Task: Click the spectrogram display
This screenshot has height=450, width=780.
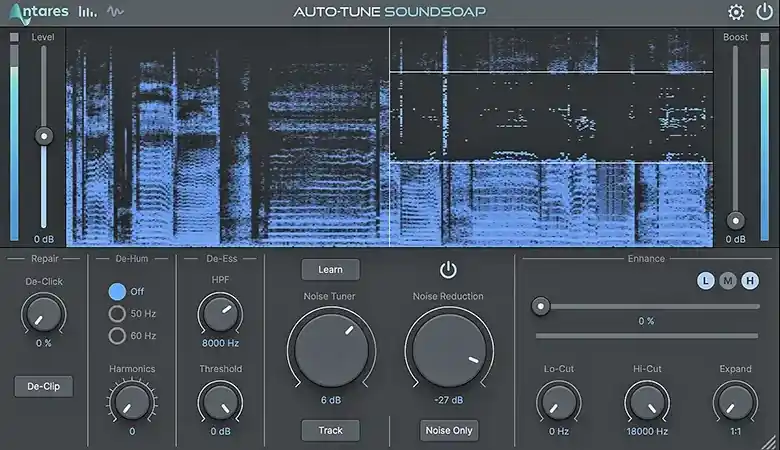Action: click(390, 137)
